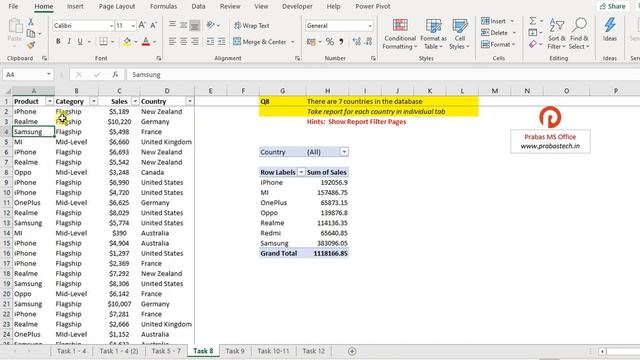
Task: Open Conditional Formatting menu
Action: click(x=400, y=34)
